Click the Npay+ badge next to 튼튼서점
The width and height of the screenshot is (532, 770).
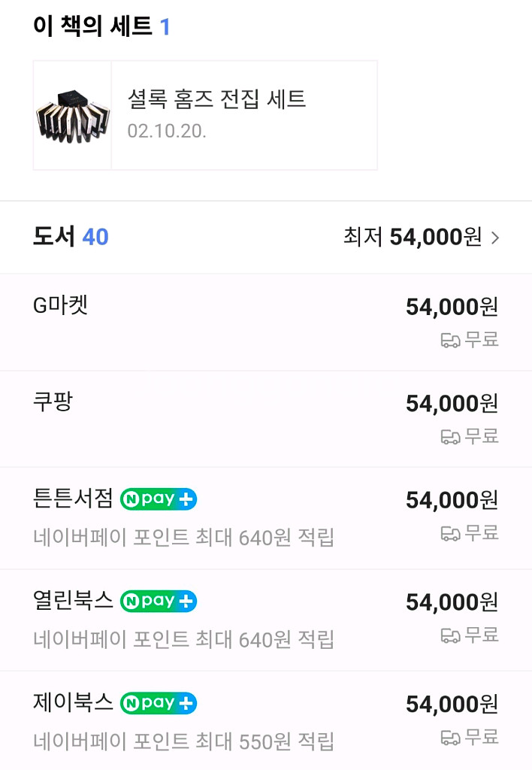point(158,499)
